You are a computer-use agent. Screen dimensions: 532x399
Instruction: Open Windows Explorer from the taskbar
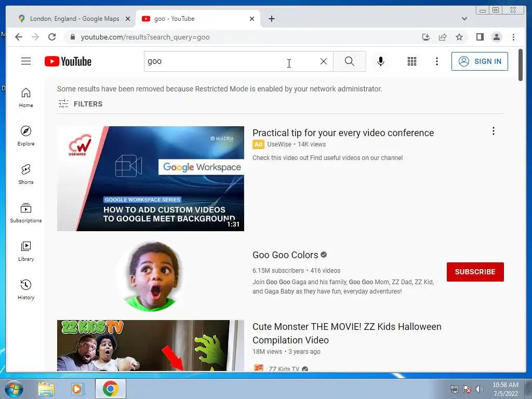tap(46, 389)
